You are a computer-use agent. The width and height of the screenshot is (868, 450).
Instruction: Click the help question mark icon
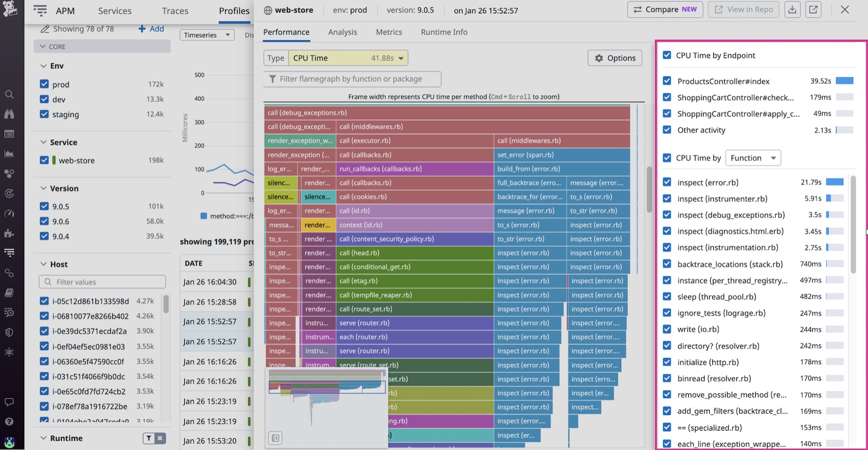(x=9, y=422)
